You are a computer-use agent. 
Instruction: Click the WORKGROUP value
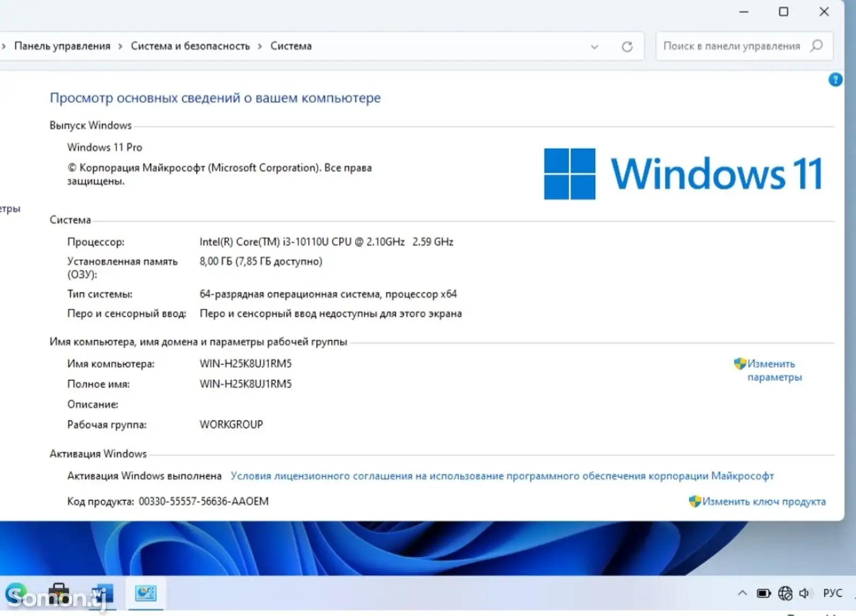tap(231, 424)
